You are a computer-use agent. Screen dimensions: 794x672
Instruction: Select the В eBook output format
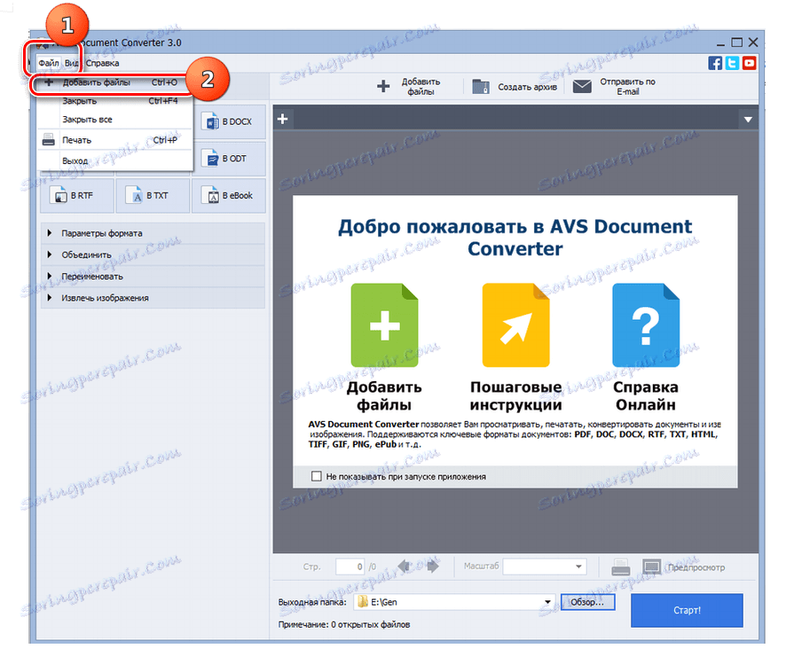(x=230, y=195)
